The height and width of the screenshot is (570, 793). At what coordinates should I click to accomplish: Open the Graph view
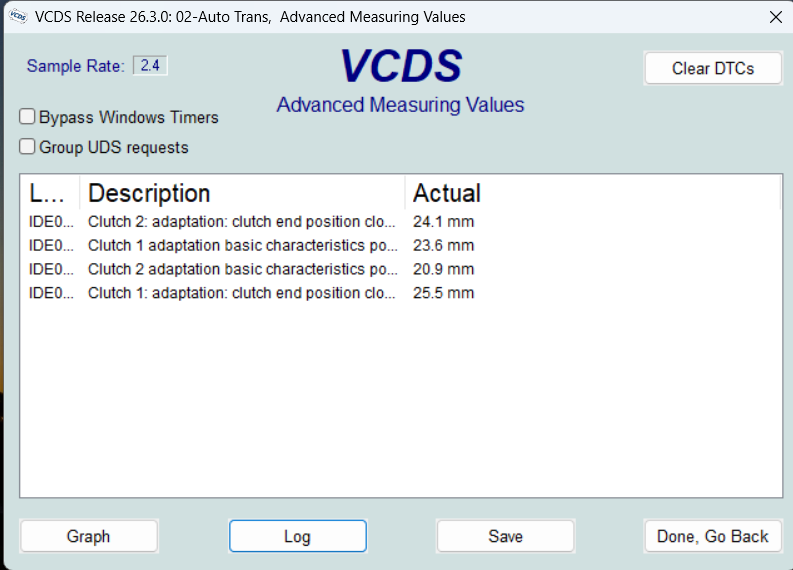tap(89, 536)
